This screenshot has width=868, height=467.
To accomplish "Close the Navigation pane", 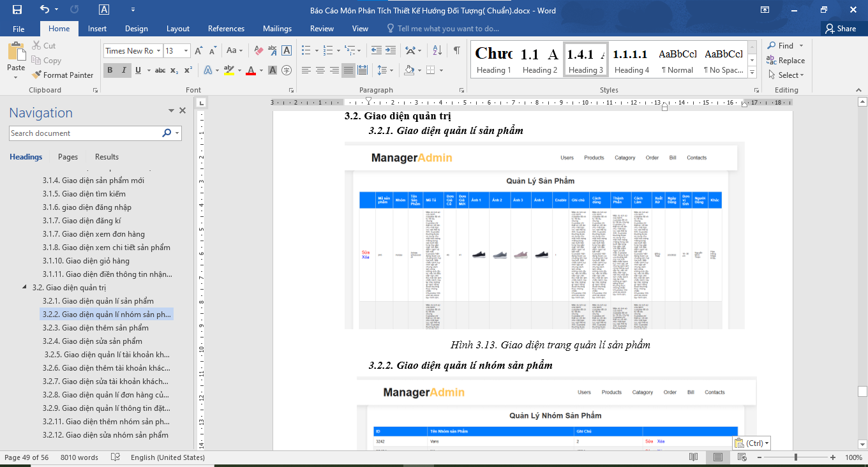I will [183, 110].
